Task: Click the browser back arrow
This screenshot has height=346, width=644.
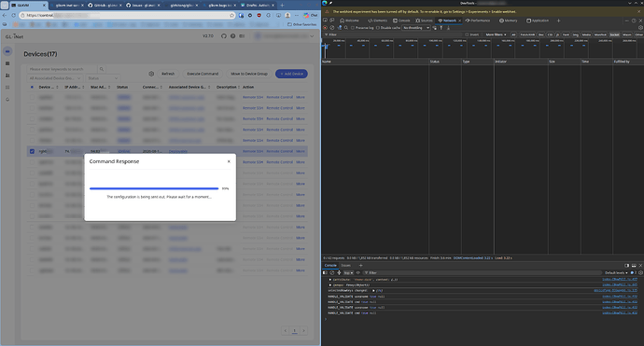Action: (x=5, y=15)
